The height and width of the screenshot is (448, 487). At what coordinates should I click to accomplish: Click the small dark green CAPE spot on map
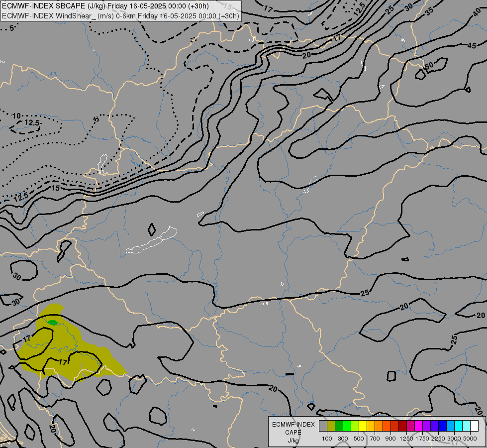pos(53,323)
